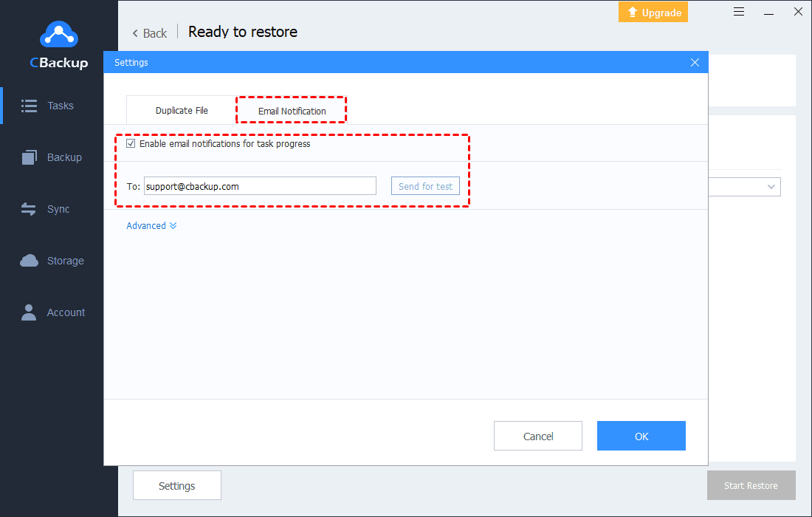Open Settings from the bottom bar

pos(176,485)
